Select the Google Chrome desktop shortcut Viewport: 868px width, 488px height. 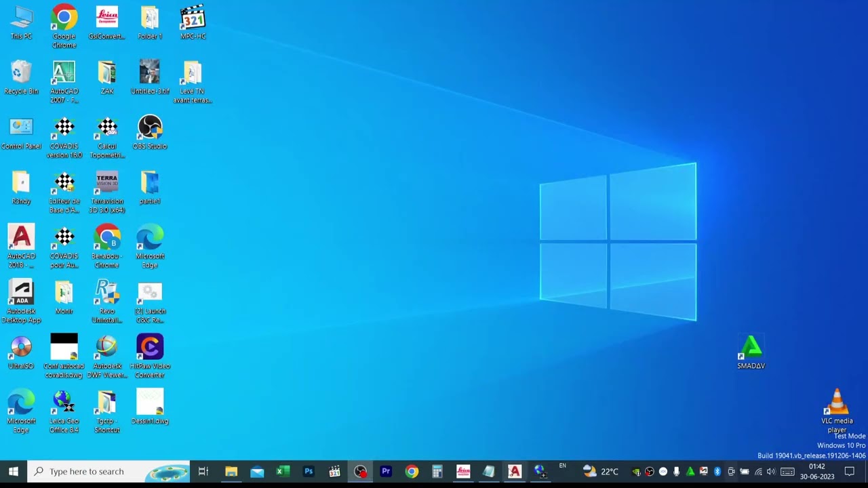tap(64, 27)
